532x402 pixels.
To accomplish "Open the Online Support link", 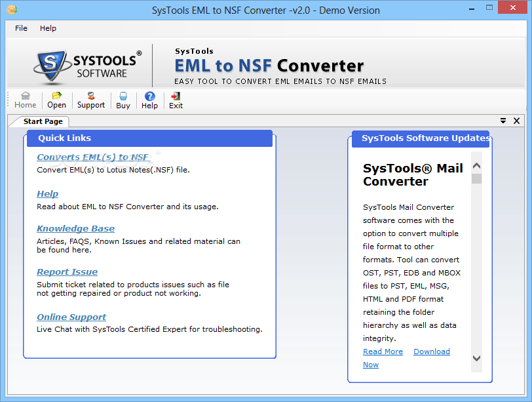I will (71, 317).
